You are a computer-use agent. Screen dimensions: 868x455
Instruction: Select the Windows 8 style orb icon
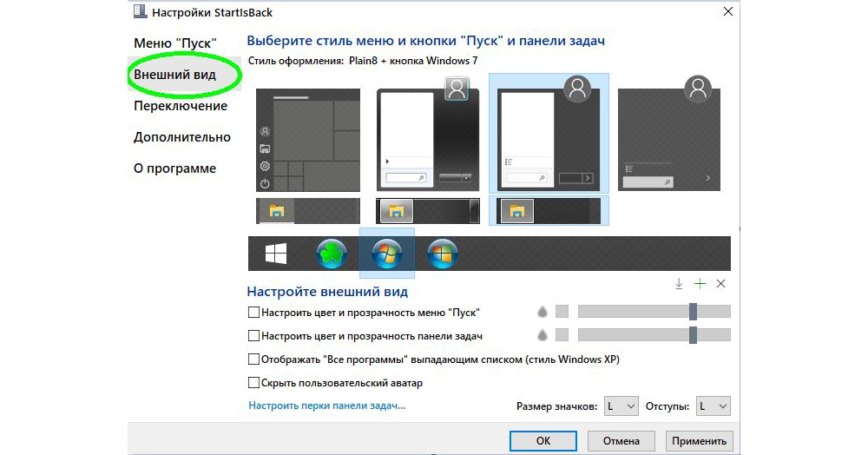[x=443, y=254]
